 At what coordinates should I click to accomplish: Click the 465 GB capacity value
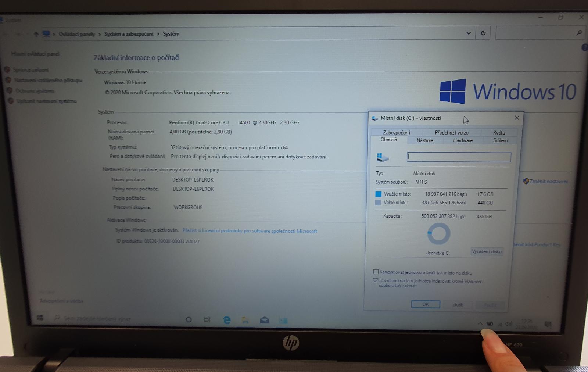[x=484, y=217]
